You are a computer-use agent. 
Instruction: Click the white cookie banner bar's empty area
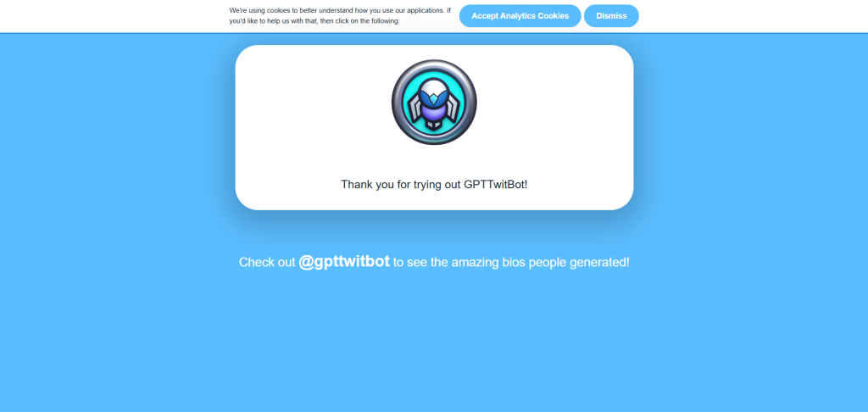tap(111, 16)
